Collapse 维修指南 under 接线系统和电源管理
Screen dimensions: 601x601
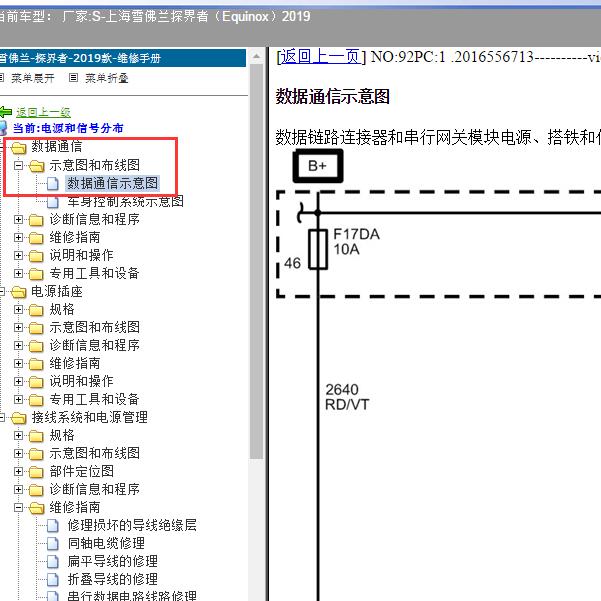(x=18, y=508)
